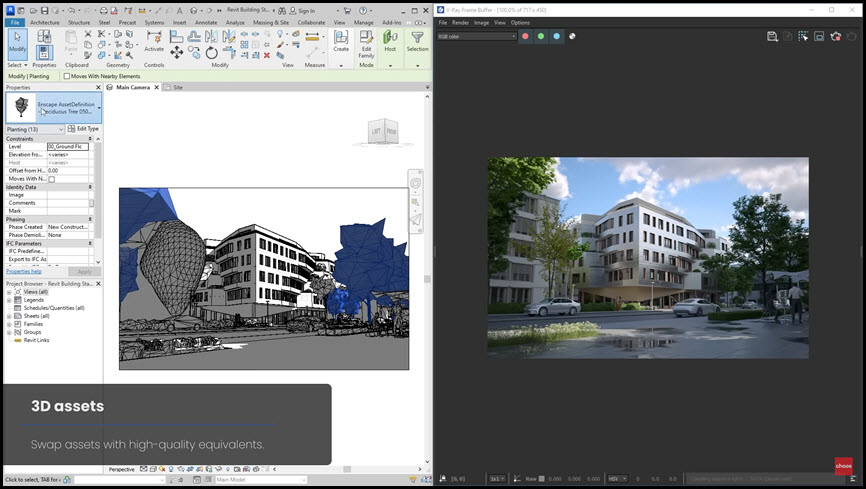Click the Level field showing 00_Ground Flc
Viewport: 866px width, 489px height.
(67, 146)
